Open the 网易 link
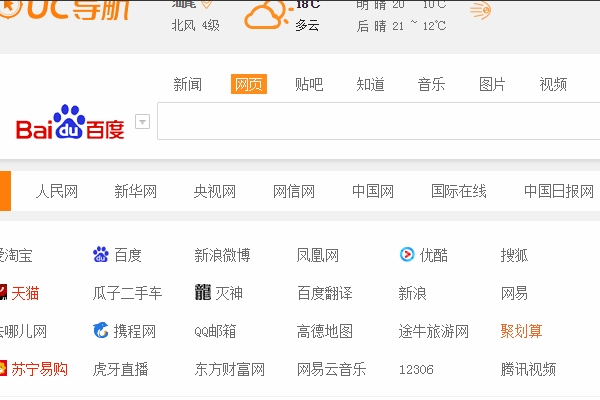The height and width of the screenshot is (400, 600). click(515, 293)
